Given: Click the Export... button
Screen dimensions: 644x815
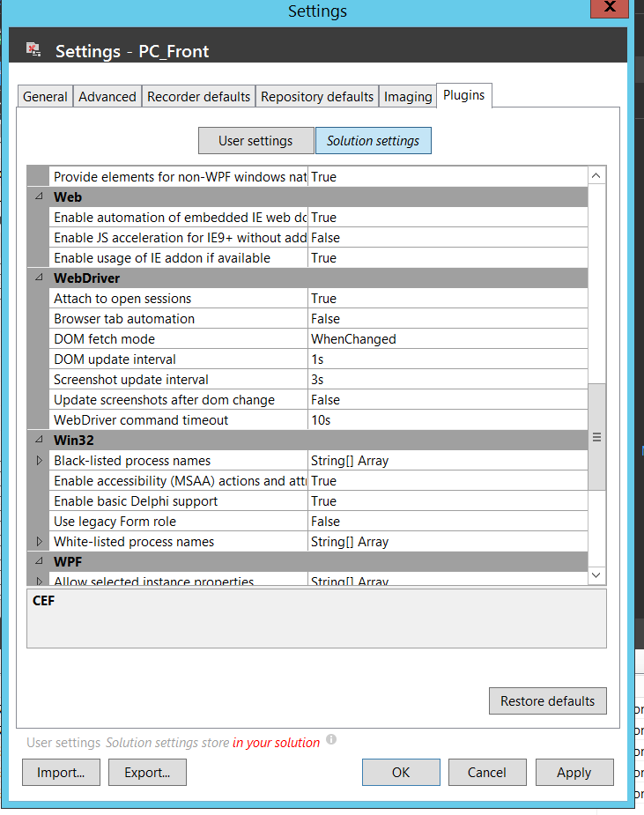Looking at the screenshot, I should pyautogui.click(x=147, y=773).
